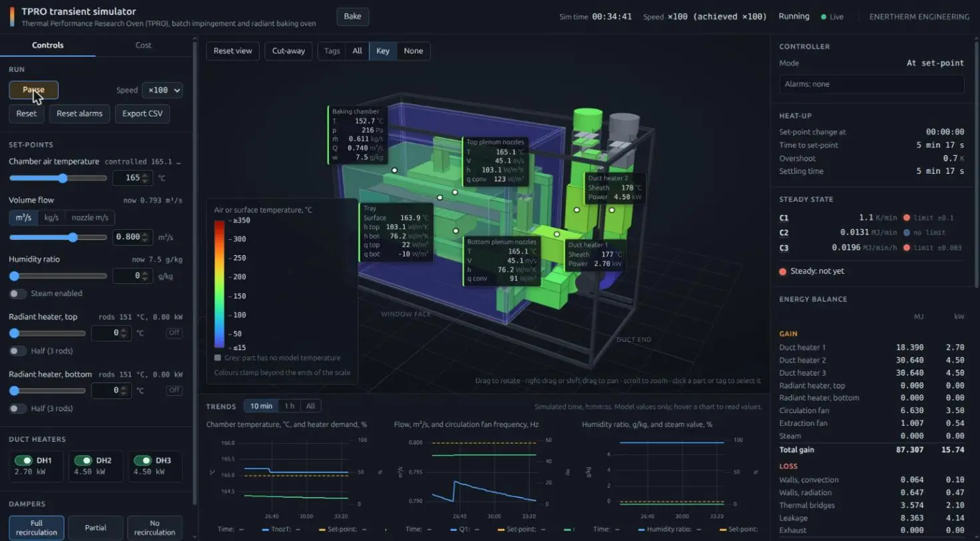Open the Speed ×100 dropdown
Viewport: 980px width, 541px height.
162,90
